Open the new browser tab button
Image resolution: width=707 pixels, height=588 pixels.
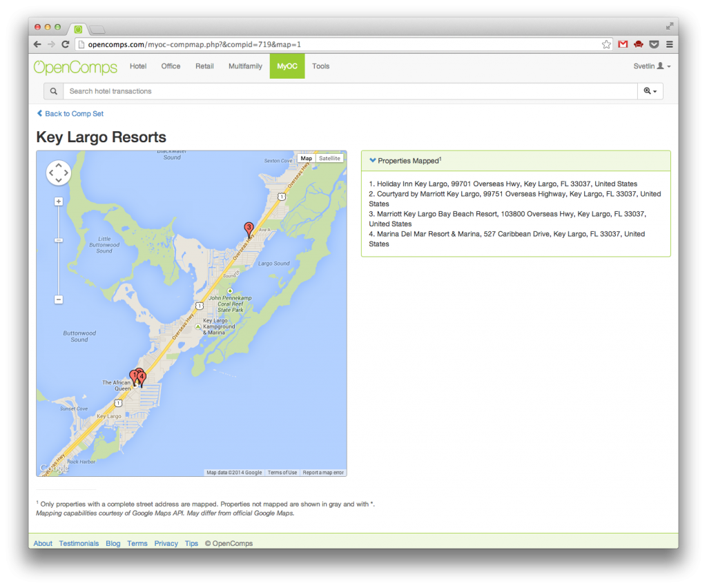[97, 30]
